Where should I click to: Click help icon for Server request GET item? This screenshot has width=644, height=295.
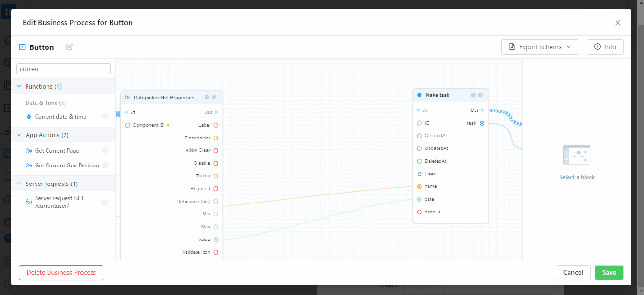(x=105, y=202)
